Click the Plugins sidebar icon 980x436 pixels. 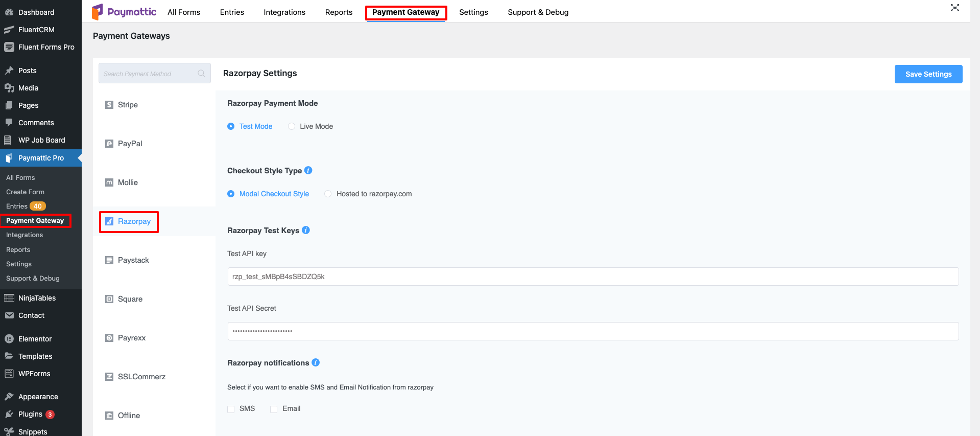(x=9, y=414)
